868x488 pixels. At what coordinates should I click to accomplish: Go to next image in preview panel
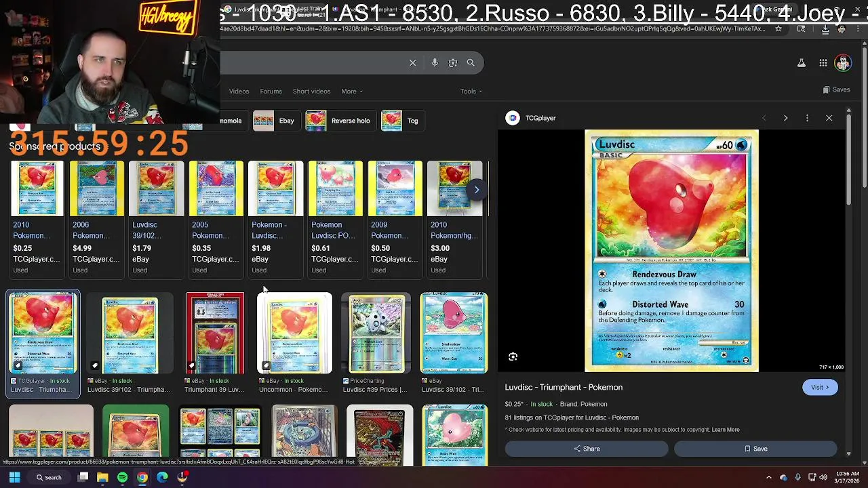(785, 118)
